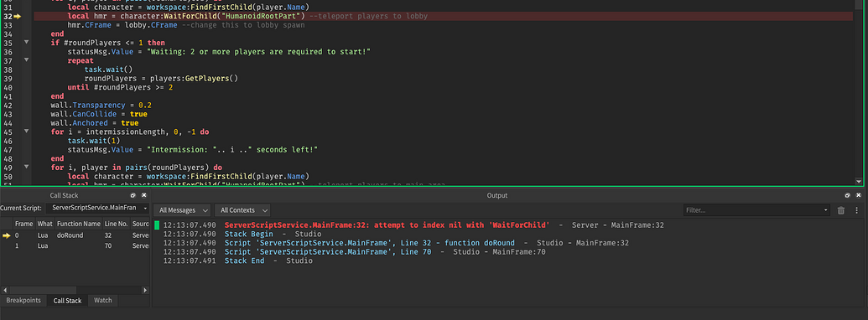
Task: Select the Call Stack tab
Action: [67, 301]
